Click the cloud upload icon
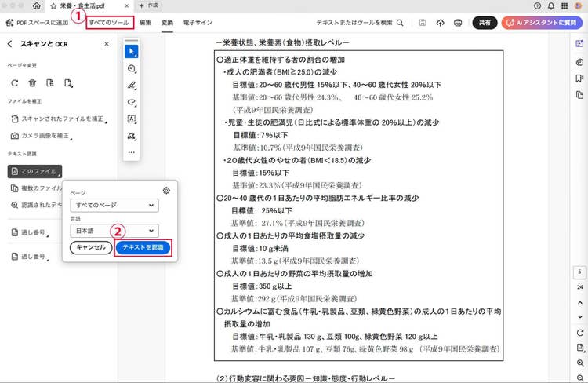 point(441,24)
